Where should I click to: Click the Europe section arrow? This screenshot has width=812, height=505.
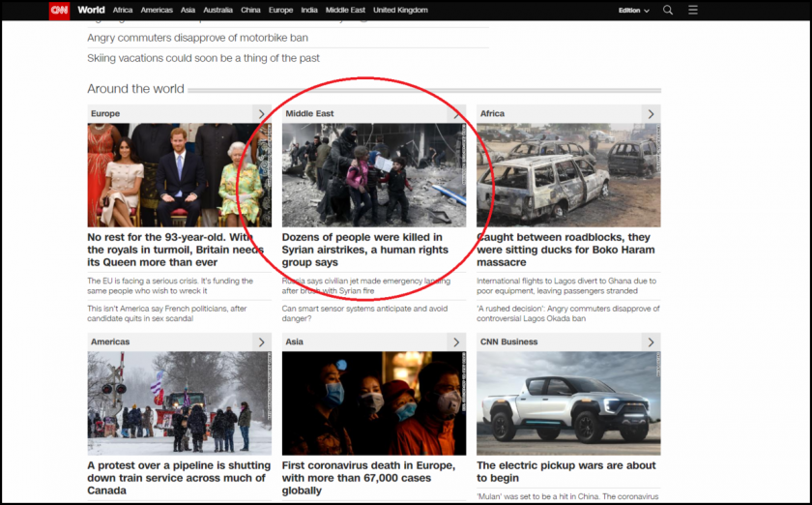(261, 114)
